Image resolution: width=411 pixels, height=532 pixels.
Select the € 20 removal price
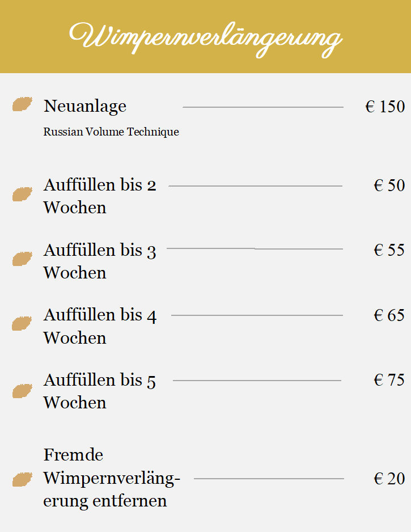coord(389,479)
